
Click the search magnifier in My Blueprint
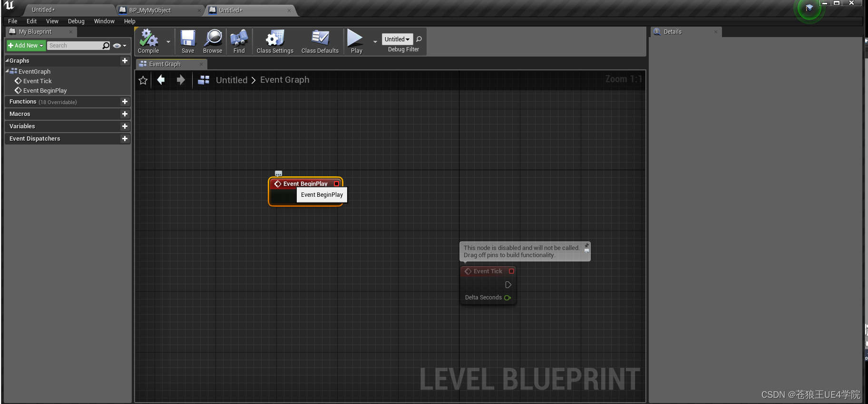point(106,46)
